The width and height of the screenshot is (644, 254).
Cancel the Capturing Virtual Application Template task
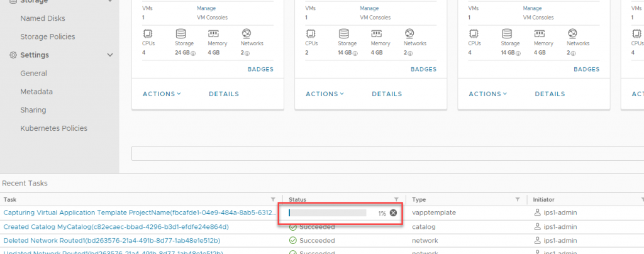pyautogui.click(x=393, y=213)
